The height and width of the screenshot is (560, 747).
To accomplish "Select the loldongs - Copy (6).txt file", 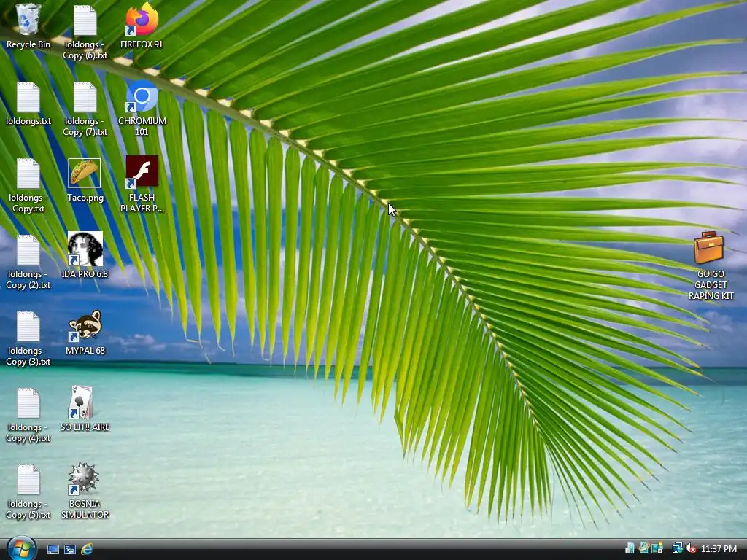I will (85, 32).
